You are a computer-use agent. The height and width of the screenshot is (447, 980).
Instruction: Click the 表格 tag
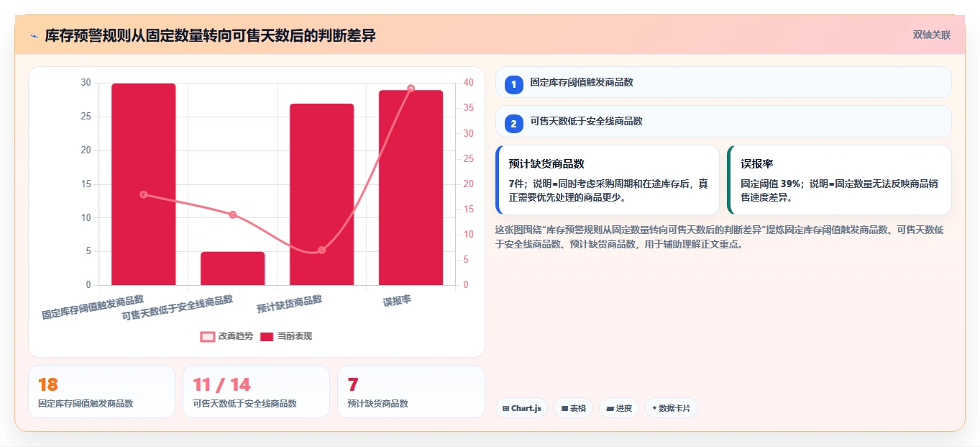pyautogui.click(x=573, y=408)
